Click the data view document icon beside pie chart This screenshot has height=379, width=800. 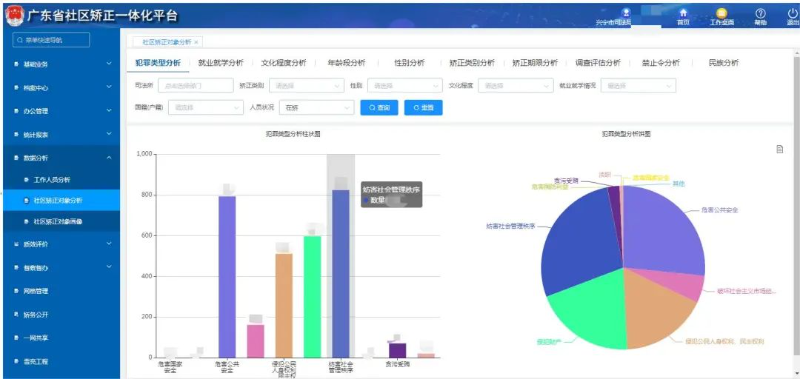coord(780,149)
